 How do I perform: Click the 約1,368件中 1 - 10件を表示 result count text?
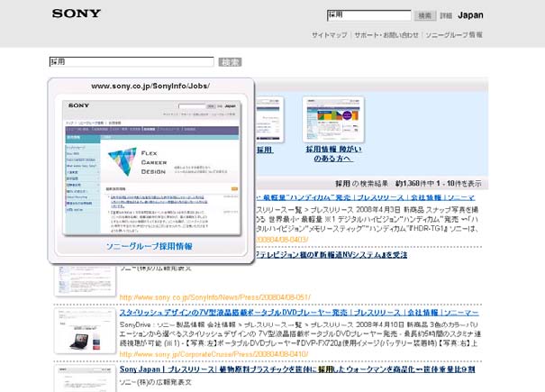[439, 183]
